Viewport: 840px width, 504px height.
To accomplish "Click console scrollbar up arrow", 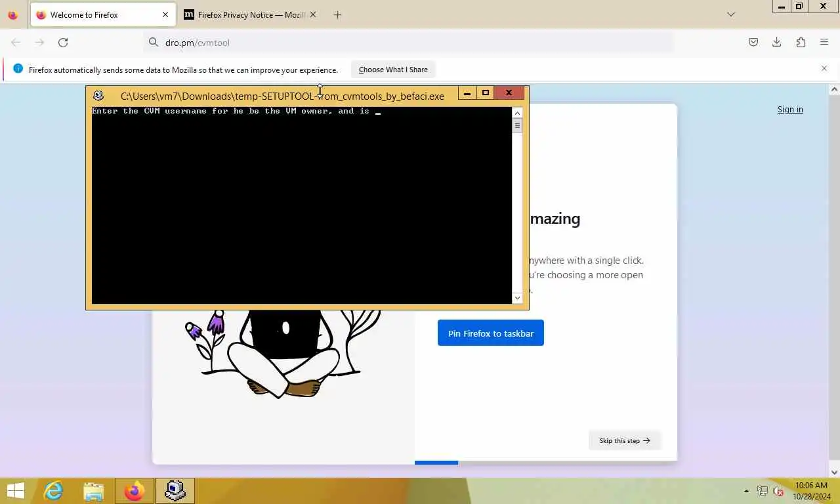I will point(517,113).
